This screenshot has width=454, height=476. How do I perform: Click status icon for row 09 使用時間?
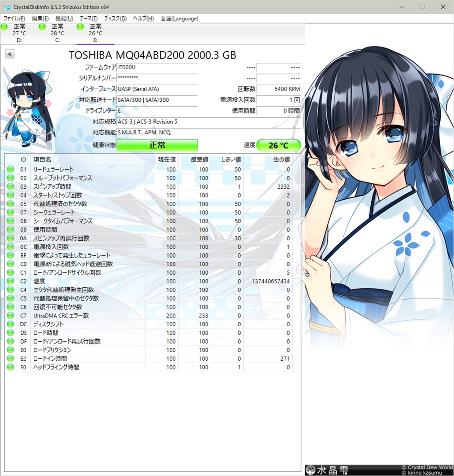pos(10,230)
